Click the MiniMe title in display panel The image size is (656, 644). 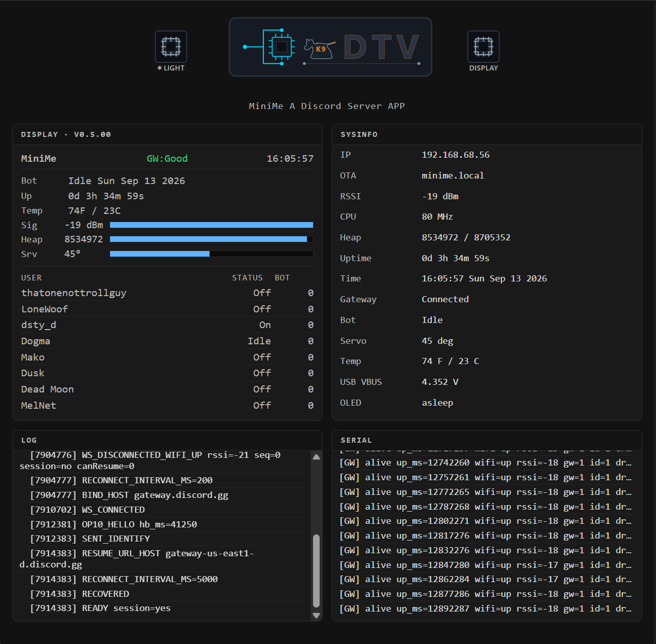tap(39, 159)
